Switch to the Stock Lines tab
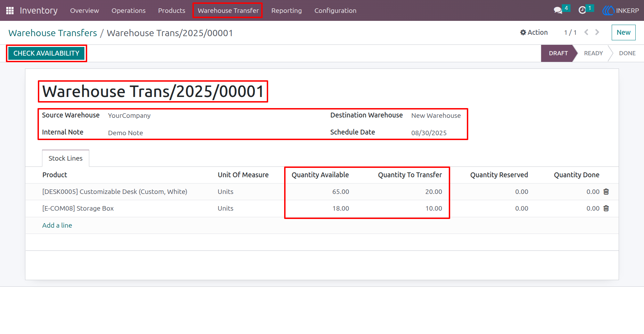This screenshot has height=334, width=644. coord(66,158)
